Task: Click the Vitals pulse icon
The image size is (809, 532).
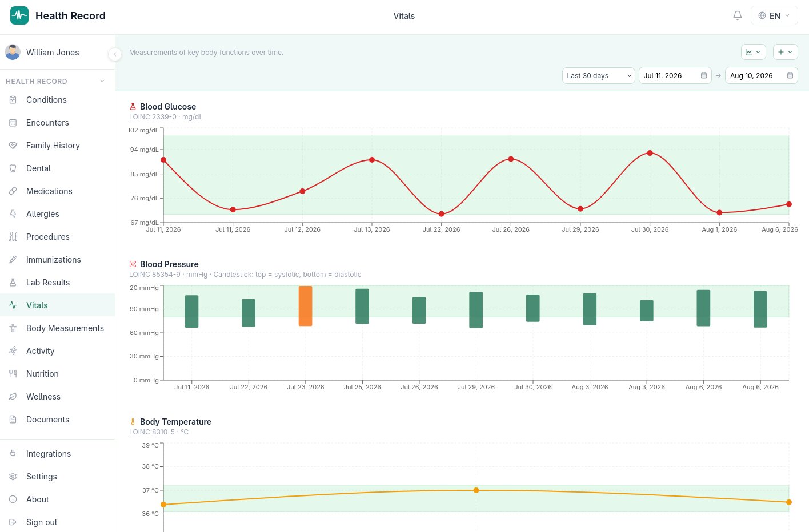Action: pos(13,305)
